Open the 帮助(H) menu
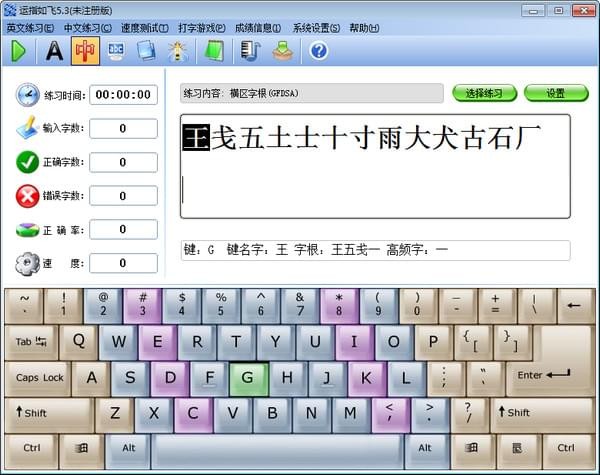The width and height of the screenshot is (600, 475). click(364, 28)
